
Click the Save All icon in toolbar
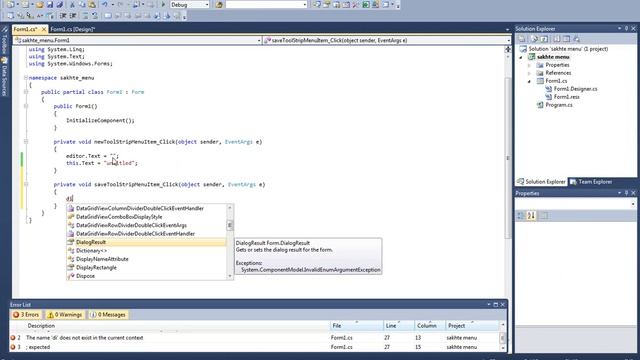pyautogui.click(x=60, y=5)
